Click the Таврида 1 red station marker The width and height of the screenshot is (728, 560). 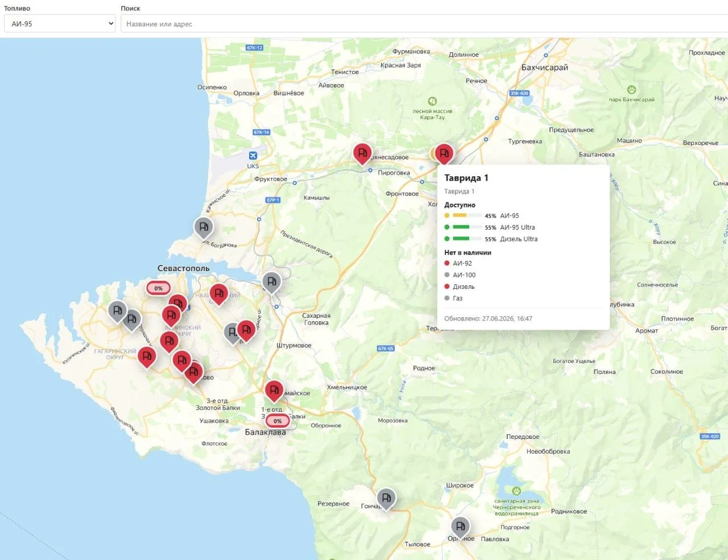pyautogui.click(x=444, y=153)
